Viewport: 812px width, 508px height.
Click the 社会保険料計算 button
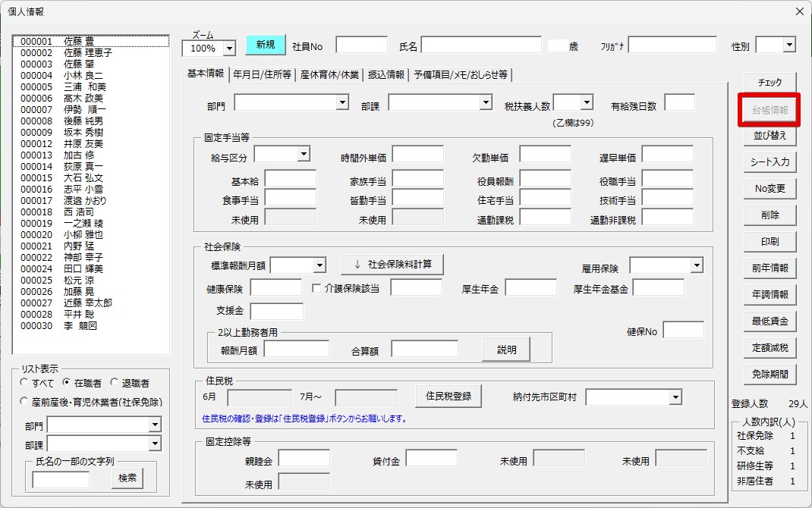pos(392,265)
